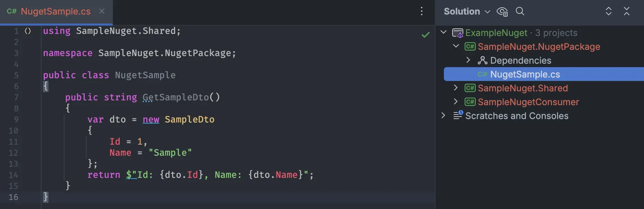Click the Scratches and Consoles icon
Image resolution: width=644 pixels, height=209 pixels.
click(x=458, y=115)
